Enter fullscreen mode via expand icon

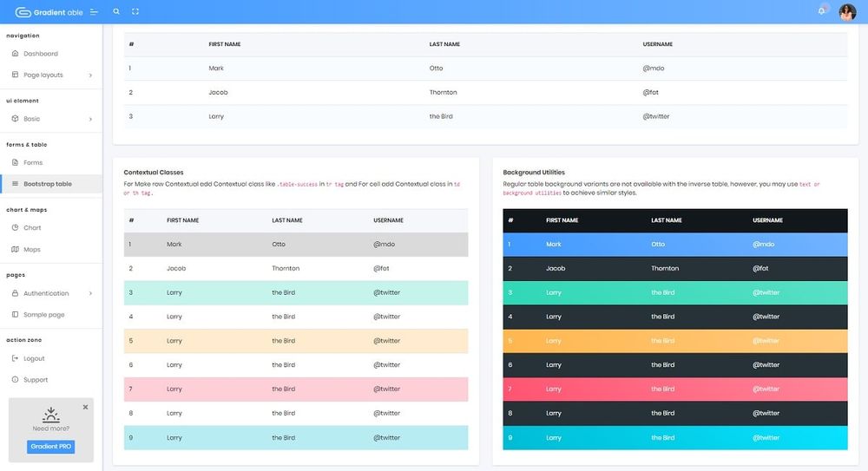pyautogui.click(x=135, y=11)
